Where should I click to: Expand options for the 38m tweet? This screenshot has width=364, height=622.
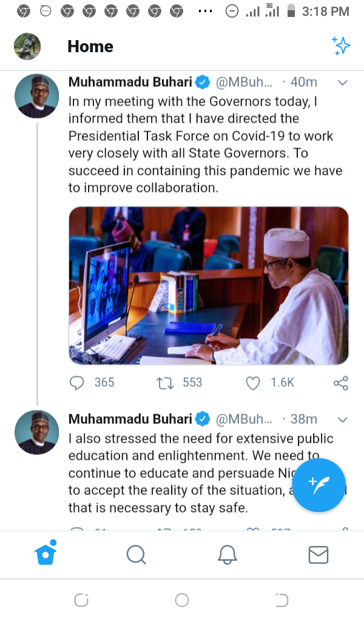(342, 420)
